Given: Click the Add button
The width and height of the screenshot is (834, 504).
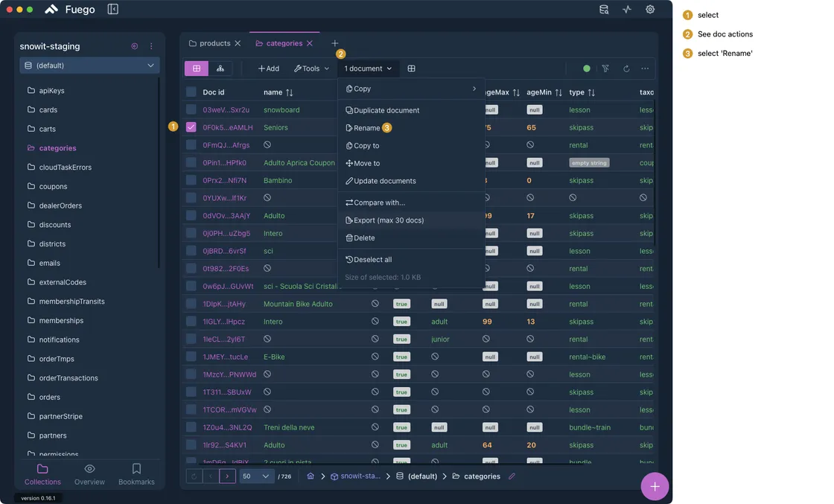Looking at the screenshot, I should [269, 68].
